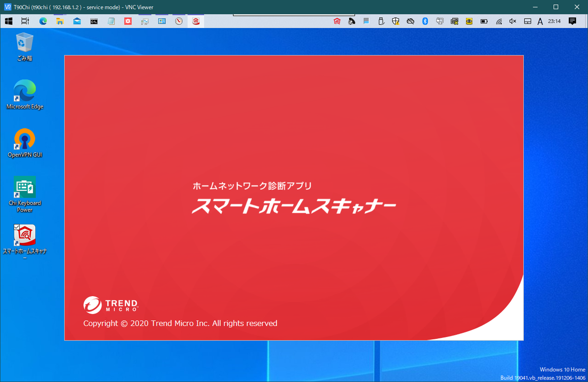The image size is (588, 382).
Task: Select the Smart Home Scanner taskbar button
Action: [x=196, y=21]
